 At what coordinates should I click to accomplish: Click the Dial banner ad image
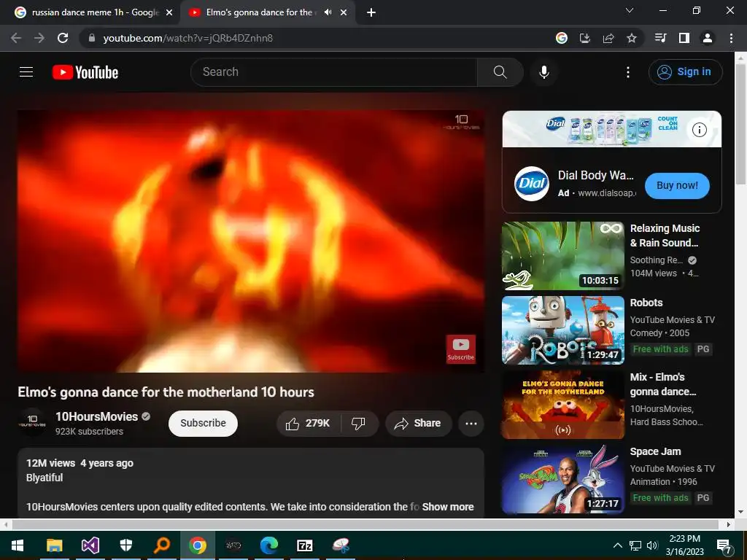tap(612, 129)
